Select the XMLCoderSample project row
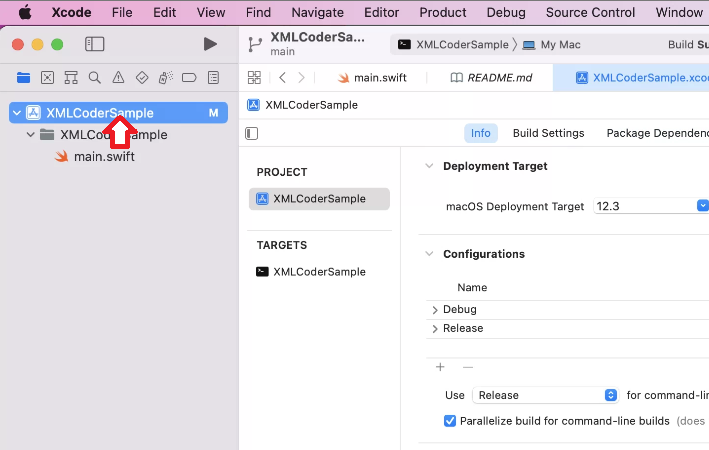 tap(118, 113)
